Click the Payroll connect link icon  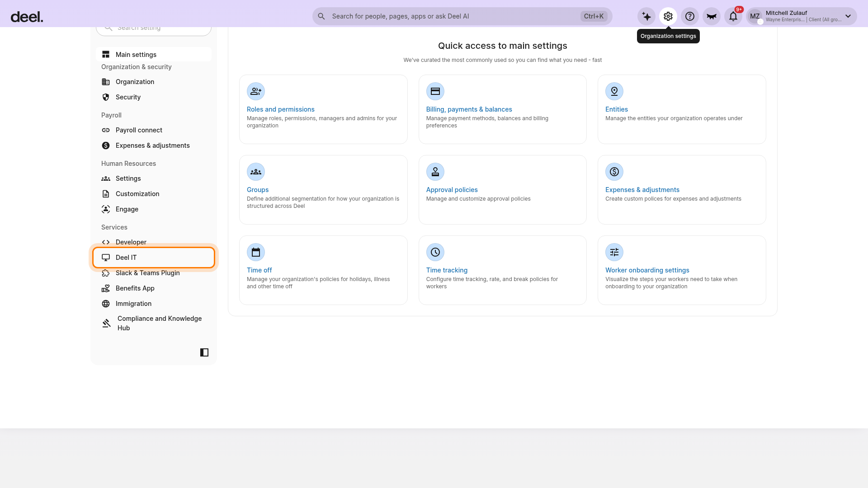click(x=106, y=130)
